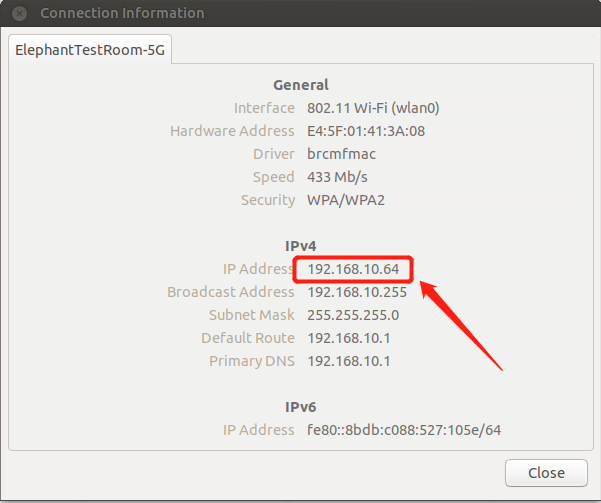This screenshot has height=503, width=601.
Task: Click the IPv6 section heading
Action: [x=300, y=407]
